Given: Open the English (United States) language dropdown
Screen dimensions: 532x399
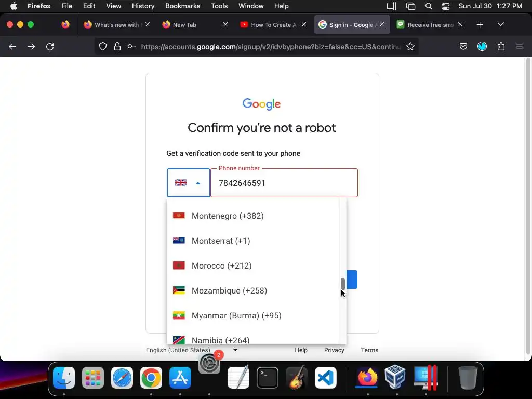Looking at the screenshot, I should coord(192,350).
